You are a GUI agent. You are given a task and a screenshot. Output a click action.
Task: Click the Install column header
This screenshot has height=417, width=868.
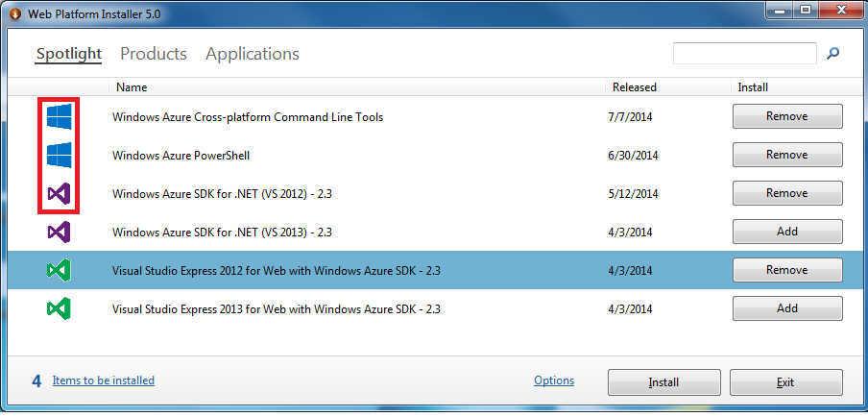795,86
